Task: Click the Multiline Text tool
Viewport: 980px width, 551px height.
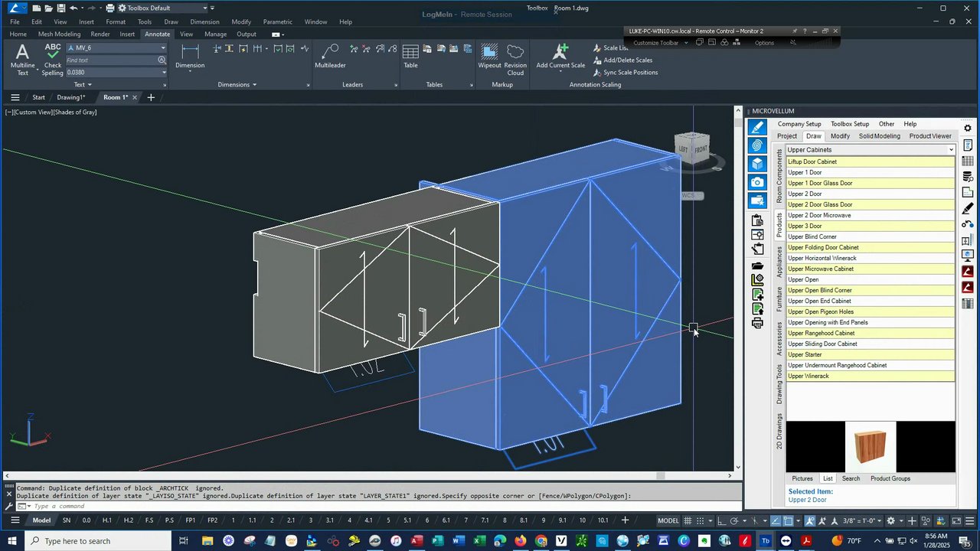Action: [22, 59]
